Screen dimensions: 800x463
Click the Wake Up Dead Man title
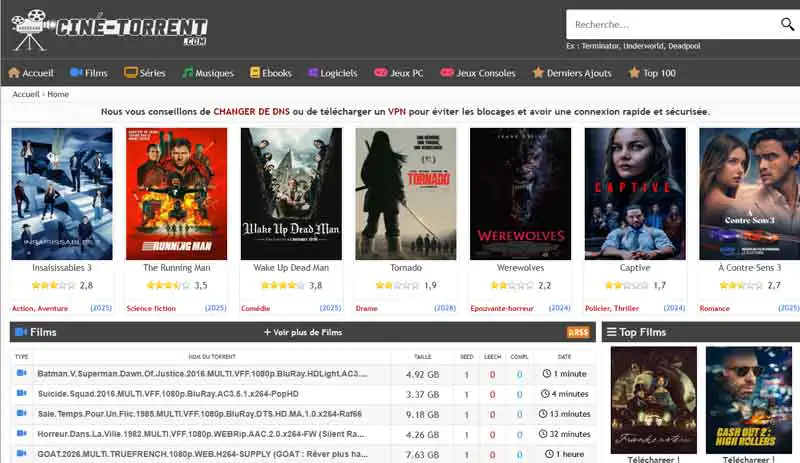click(x=291, y=267)
